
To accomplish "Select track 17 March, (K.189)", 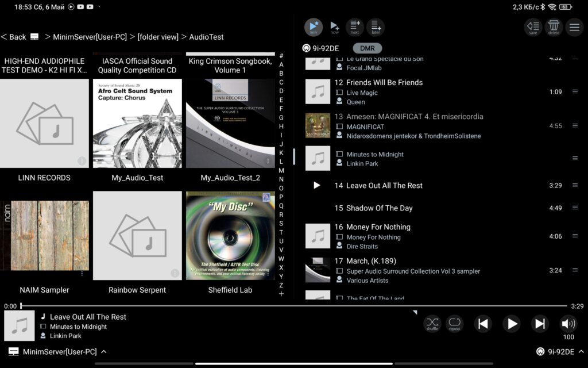I will click(443, 270).
